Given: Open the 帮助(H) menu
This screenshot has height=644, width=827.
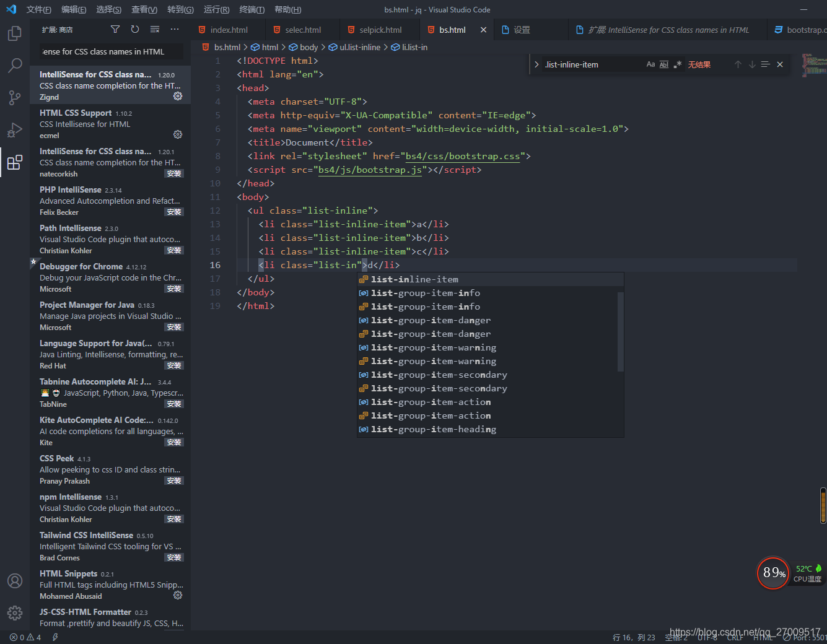Looking at the screenshot, I should tap(287, 9).
